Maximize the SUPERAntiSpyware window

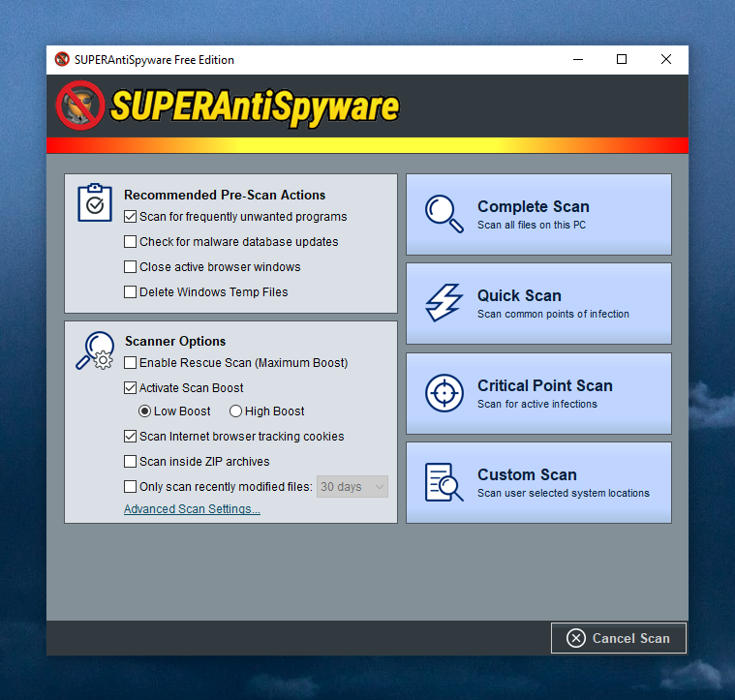pos(622,59)
